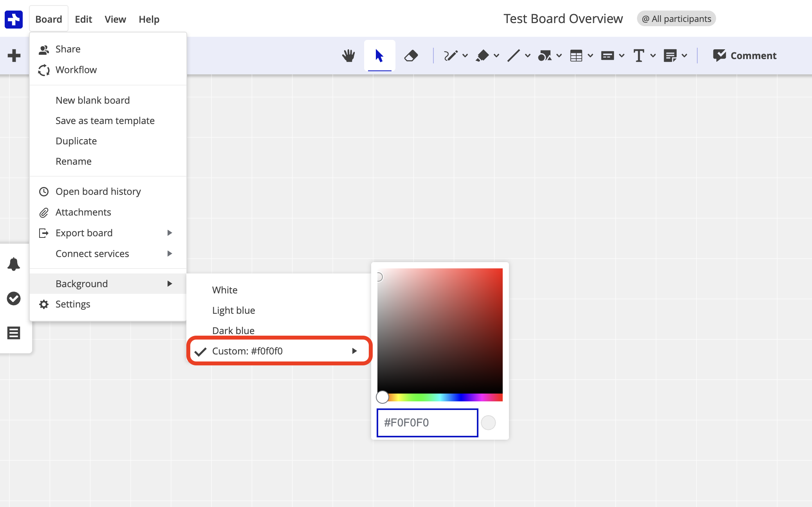Click the All participants button
This screenshot has height=507, width=812.
[x=676, y=19]
